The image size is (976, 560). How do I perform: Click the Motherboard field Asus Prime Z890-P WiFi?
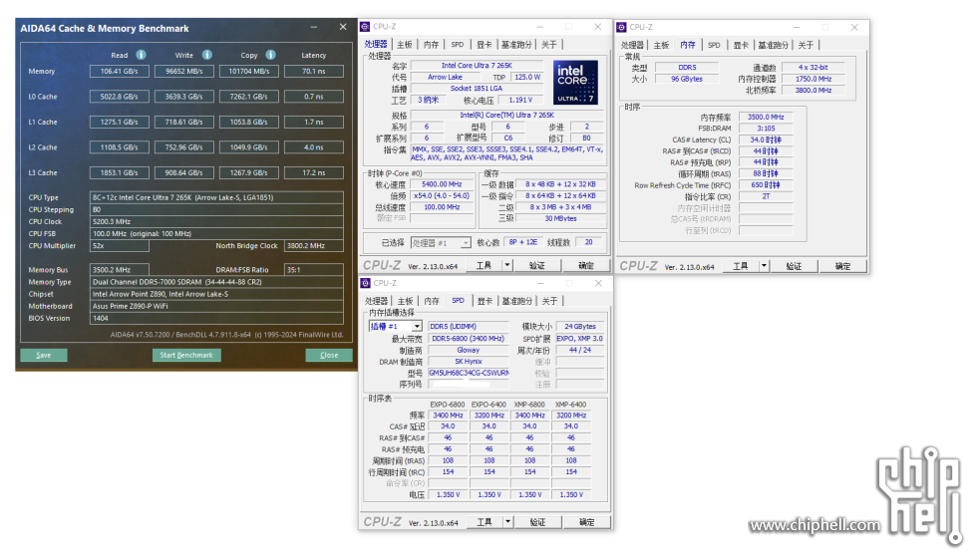pyautogui.click(x=216, y=306)
